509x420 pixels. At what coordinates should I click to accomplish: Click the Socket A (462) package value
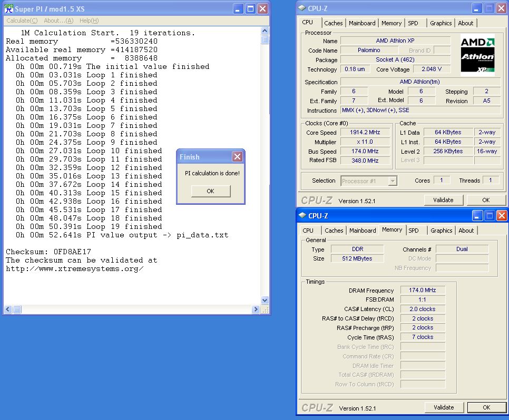tap(395, 59)
